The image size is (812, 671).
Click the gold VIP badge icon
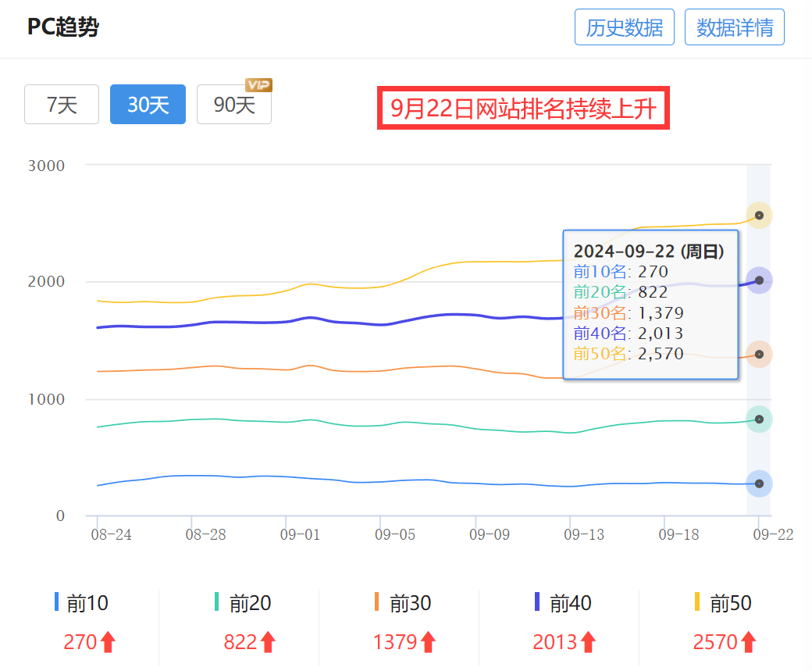pyautogui.click(x=258, y=84)
